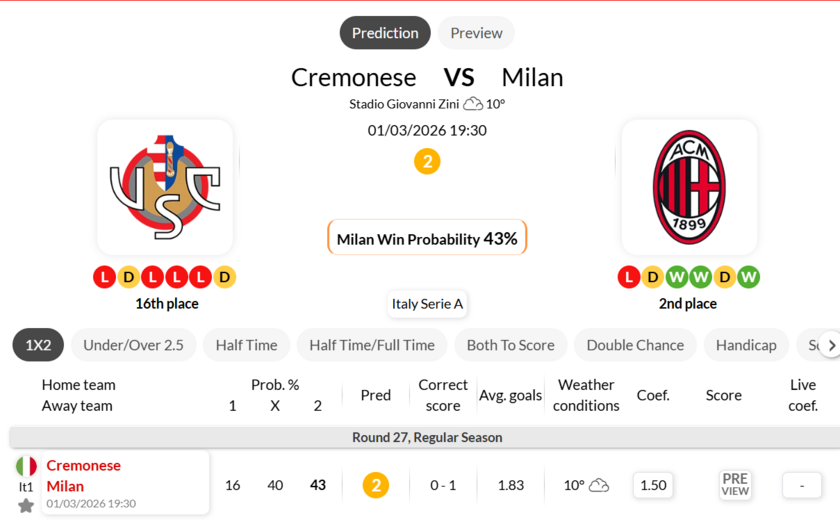The image size is (840, 522).
Task: Click the 1.50 coefficient odds box
Action: 653,485
